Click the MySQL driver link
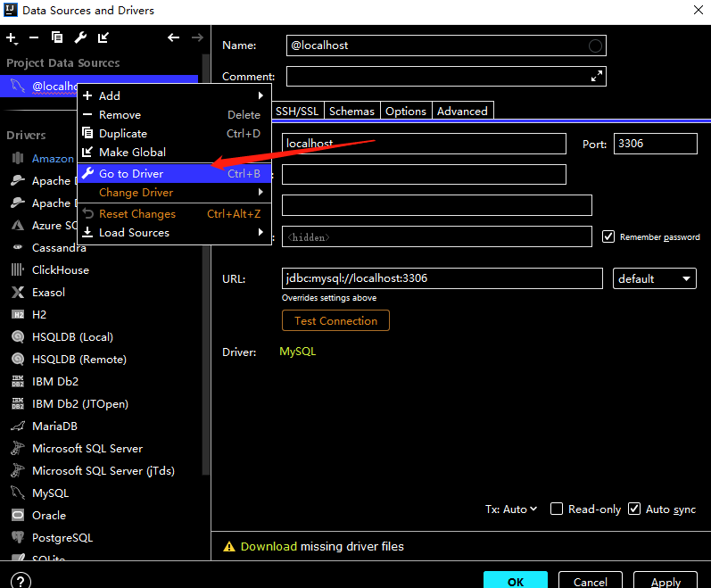The height and width of the screenshot is (588, 711). 297,352
